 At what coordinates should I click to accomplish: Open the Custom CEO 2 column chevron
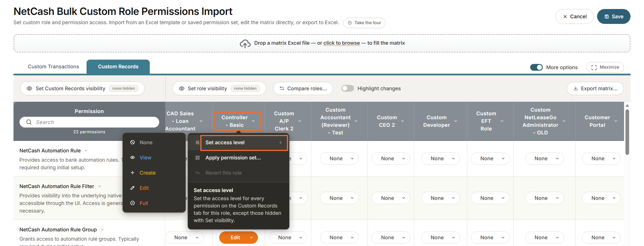click(x=403, y=121)
